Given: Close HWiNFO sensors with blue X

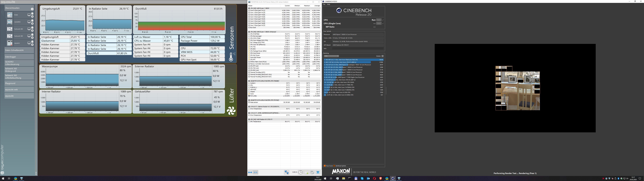Looking at the screenshot, I should (x=318, y=172).
